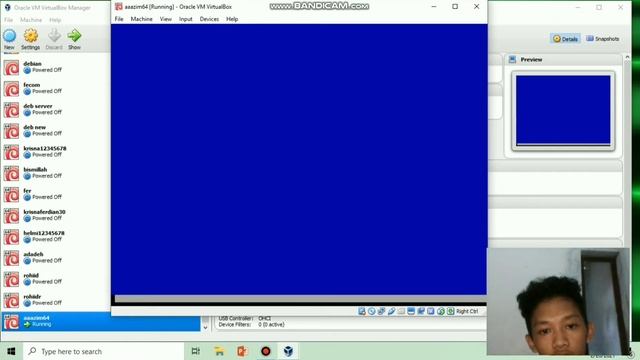Click the VirtualBox icon in the VM window title bar
The image size is (640, 360).
click(x=119, y=7)
